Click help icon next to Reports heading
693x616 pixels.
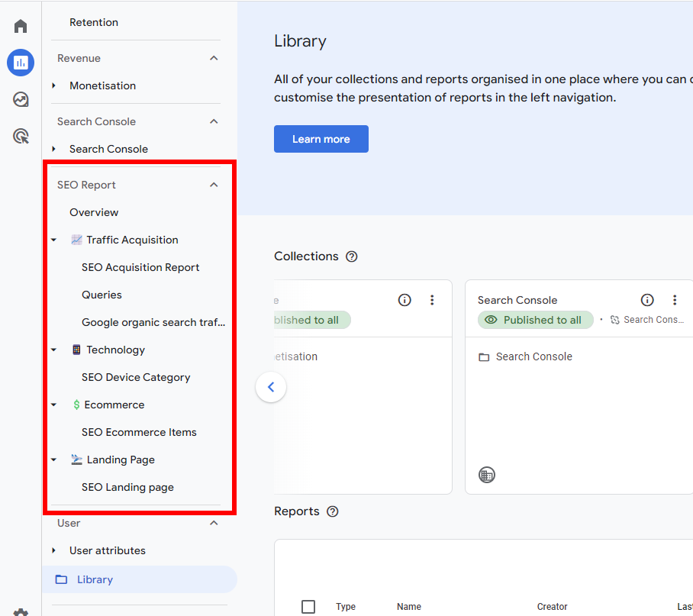tap(332, 511)
